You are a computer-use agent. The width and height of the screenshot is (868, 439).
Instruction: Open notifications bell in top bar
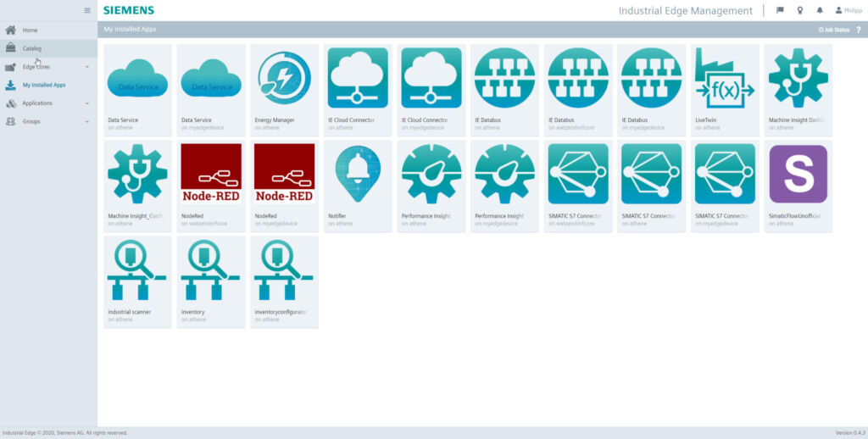pyautogui.click(x=820, y=10)
